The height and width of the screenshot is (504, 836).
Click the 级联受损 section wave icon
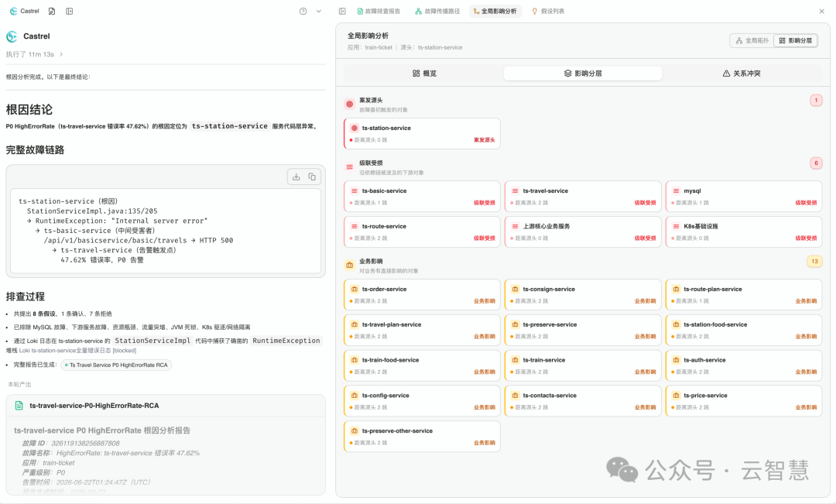(349, 167)
